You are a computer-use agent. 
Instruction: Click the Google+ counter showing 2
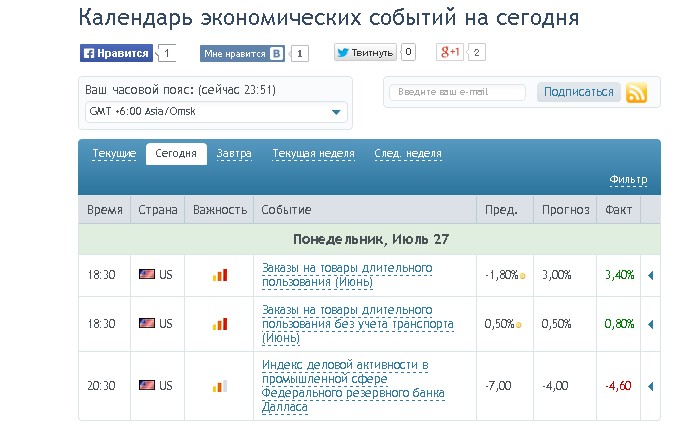coord(477,52)
